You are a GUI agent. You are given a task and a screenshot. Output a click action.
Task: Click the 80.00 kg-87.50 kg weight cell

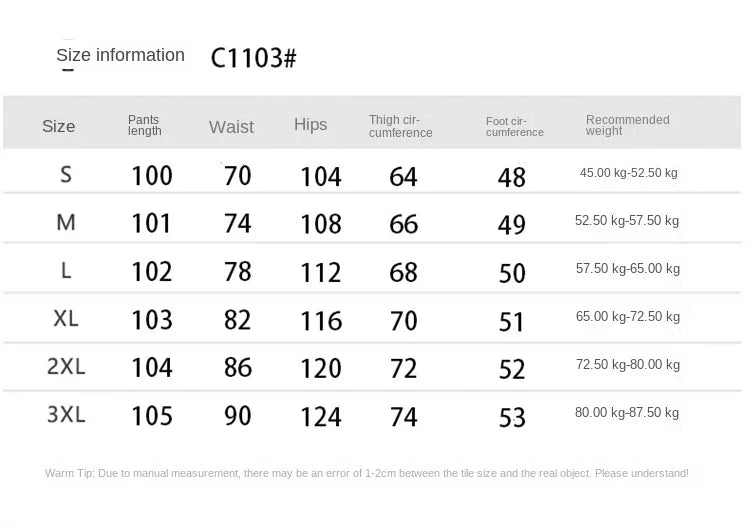[627, 412]
